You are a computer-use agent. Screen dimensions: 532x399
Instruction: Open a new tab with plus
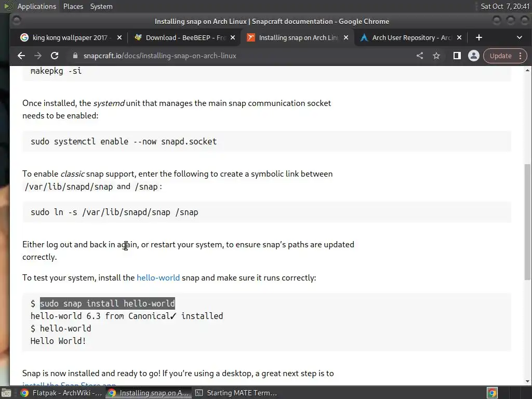pyautogui.click(x=478, y=37)
